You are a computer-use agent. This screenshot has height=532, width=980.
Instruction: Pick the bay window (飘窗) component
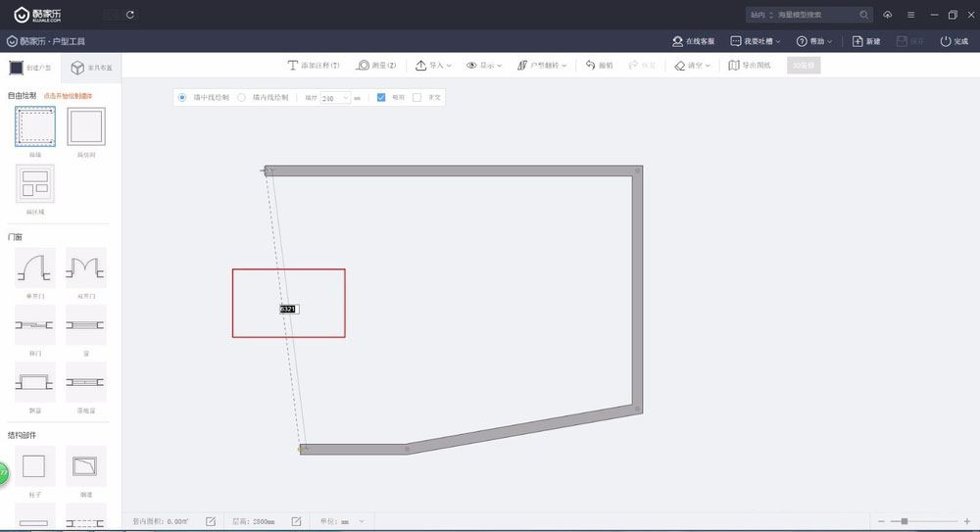tap(34, 382)
